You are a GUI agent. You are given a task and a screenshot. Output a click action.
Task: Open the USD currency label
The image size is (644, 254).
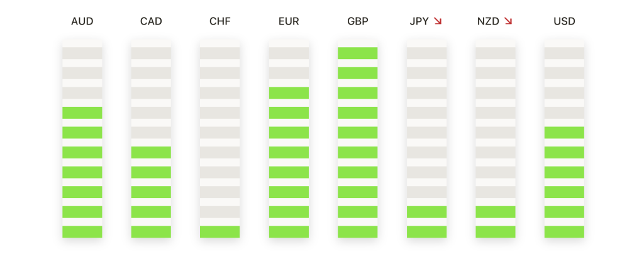(564, 21)
